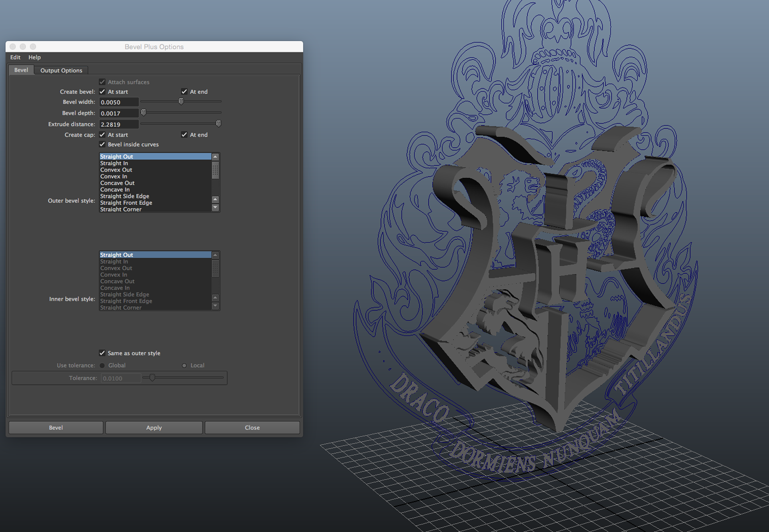This screenshot has height=532, width=769.
Task: Open the Edit menu
Action: pyautogui.click(x=15, y=57)
